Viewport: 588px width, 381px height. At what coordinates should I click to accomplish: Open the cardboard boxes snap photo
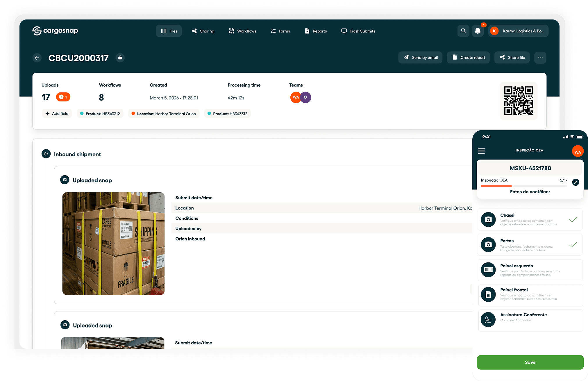pos(113,244)
